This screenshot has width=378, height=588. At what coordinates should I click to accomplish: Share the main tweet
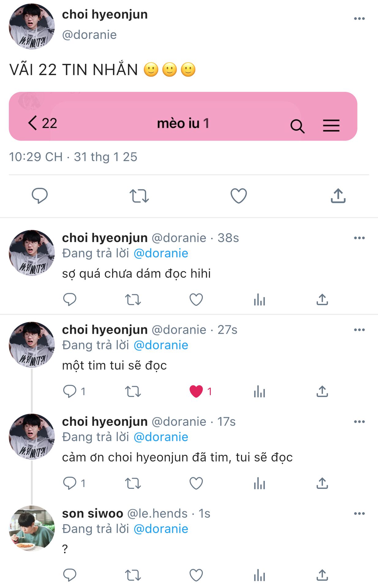(x=338, y=196)
